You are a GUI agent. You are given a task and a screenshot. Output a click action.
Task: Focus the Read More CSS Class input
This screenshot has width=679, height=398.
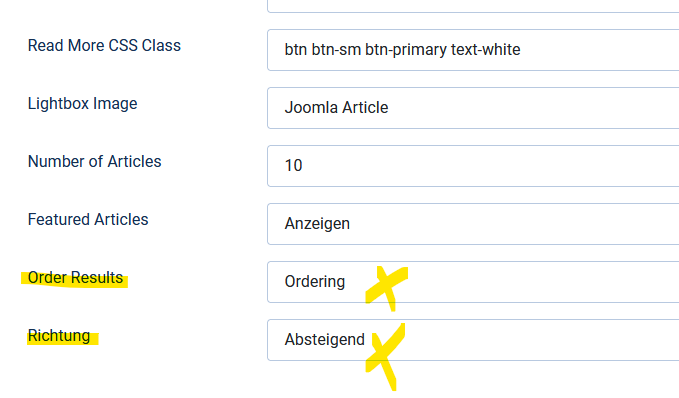point(473,50)
